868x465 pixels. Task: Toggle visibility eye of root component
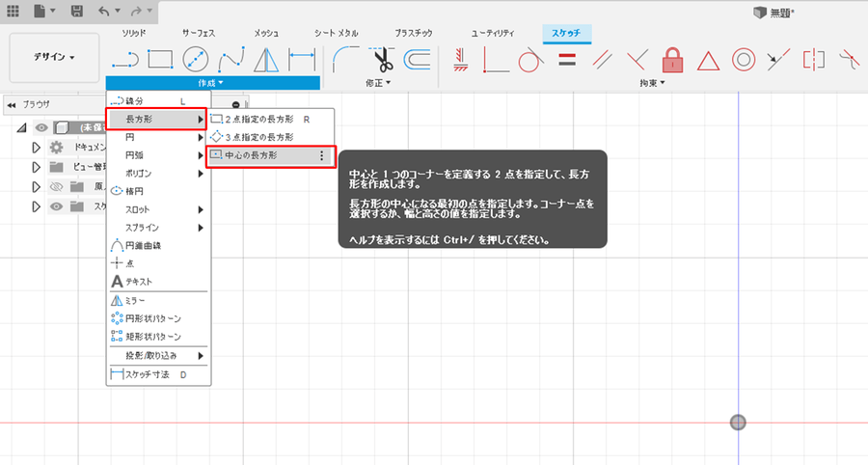tap(41, 128)
